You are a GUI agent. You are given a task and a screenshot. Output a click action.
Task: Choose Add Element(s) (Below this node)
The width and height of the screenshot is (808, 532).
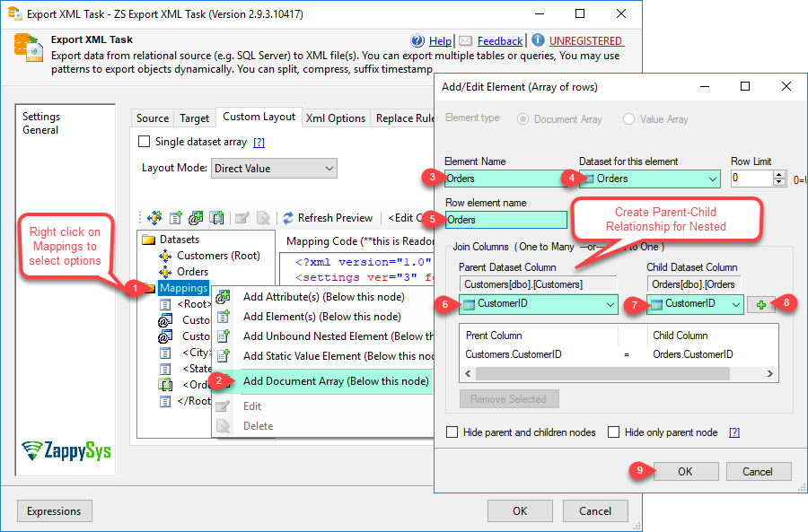click(322, 317)
